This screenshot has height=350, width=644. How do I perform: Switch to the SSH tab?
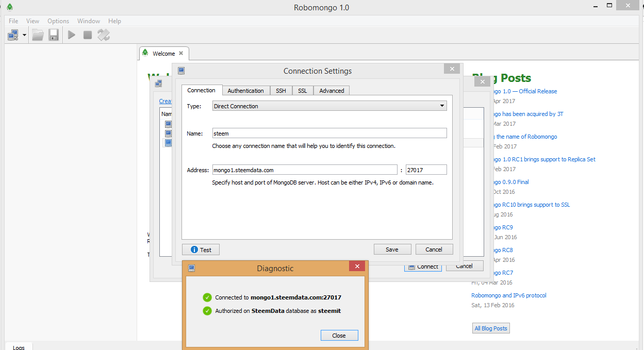coord(281,91)
